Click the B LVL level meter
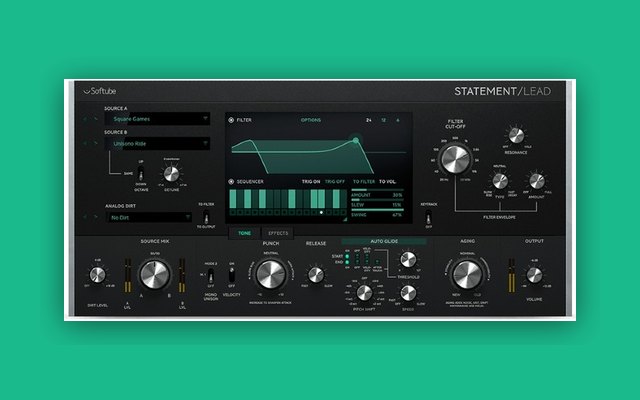This screenshot has width=640, height=400. tap(182, 275)
